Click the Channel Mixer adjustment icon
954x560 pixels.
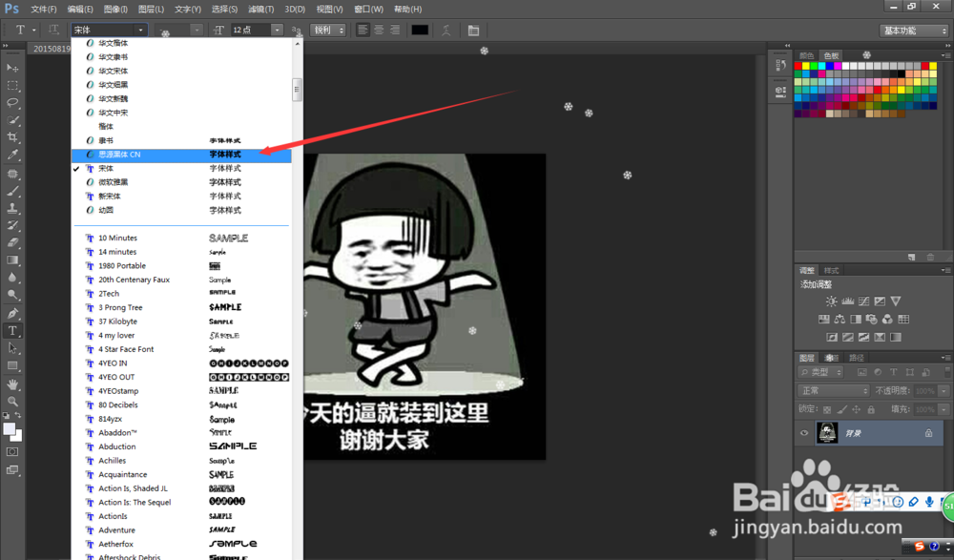(x=887, y=319)
